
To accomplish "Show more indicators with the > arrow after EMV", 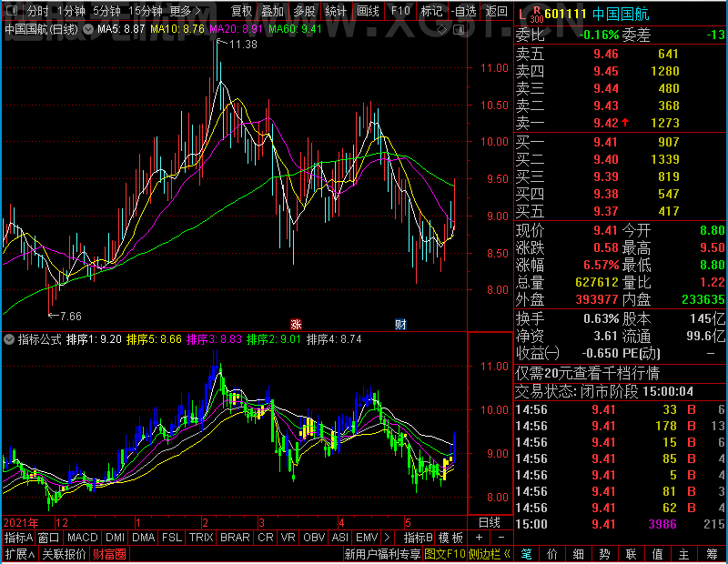I will [388, 538].
